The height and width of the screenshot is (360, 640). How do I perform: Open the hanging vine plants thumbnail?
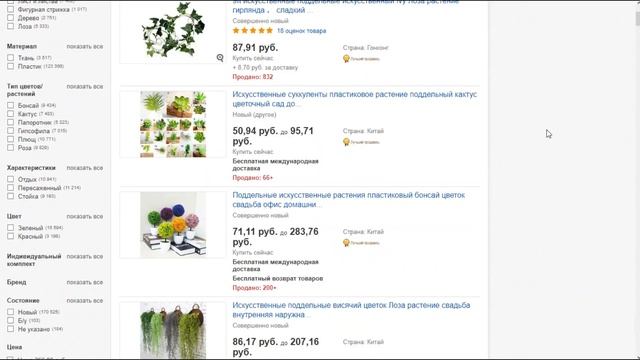click(x=173, y=330)
